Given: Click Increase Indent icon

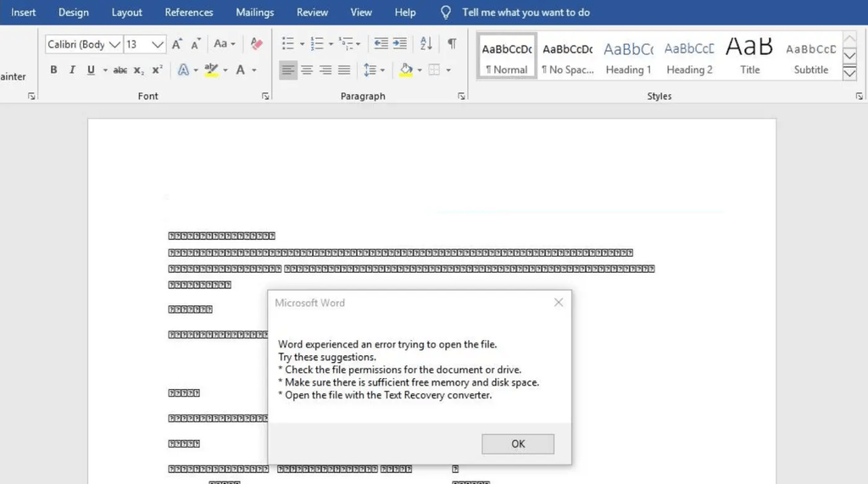Looking at the screenshot, I should pyautogui.click(x=400, y=44).
